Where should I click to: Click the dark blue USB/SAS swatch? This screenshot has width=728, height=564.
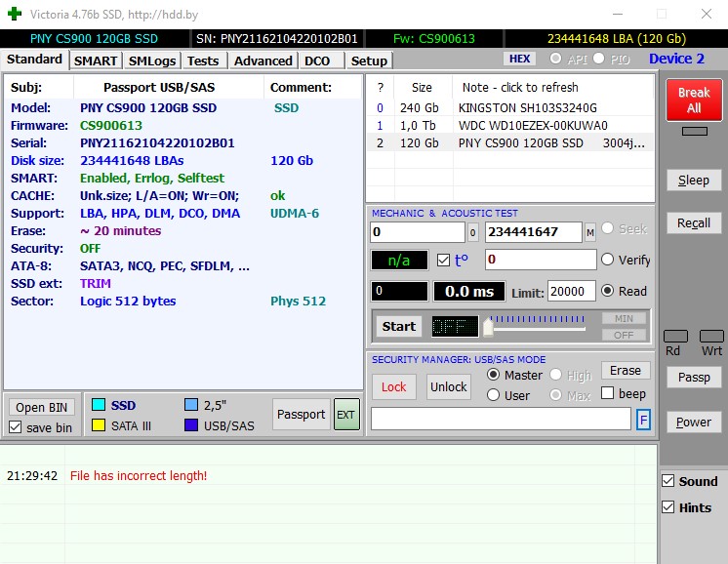191,425
